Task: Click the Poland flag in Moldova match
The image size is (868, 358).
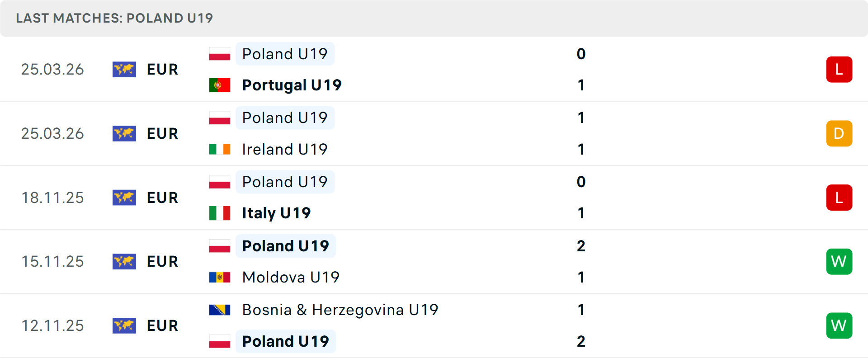Action: pyautogui.click(x=220, y=246)
